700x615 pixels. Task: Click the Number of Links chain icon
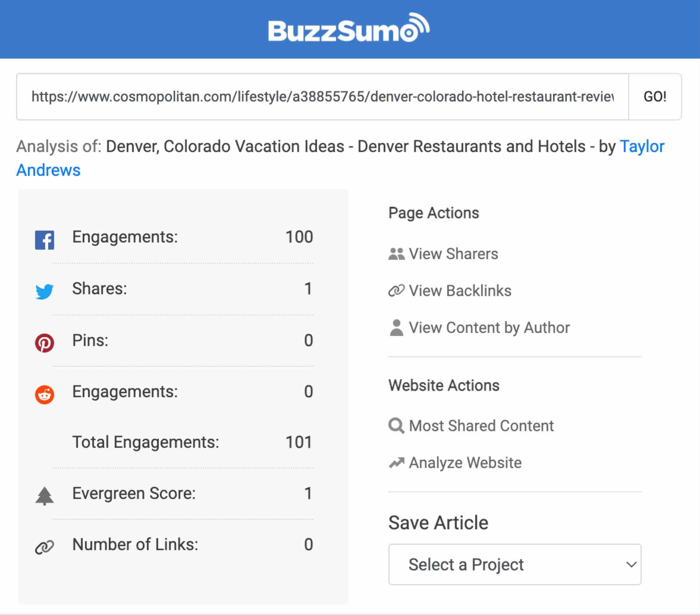pos(45,547)
